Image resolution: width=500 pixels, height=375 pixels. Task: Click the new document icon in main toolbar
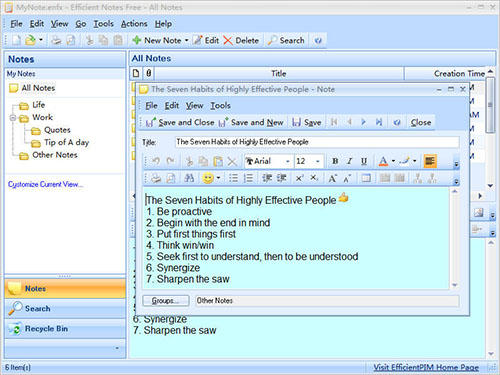[16, 40]
